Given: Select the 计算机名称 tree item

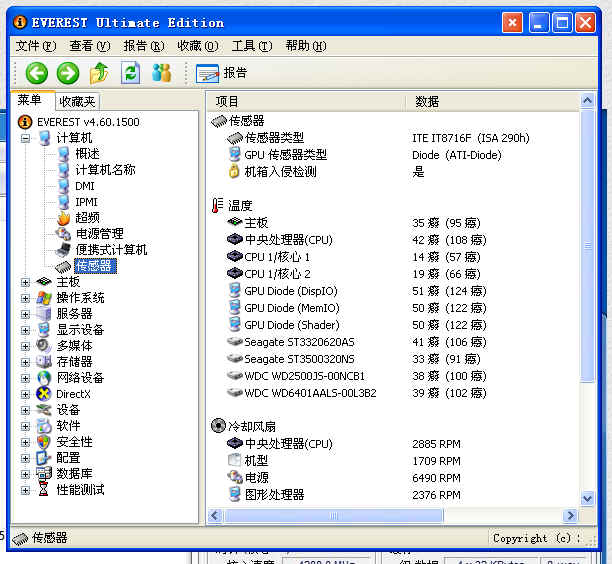Looking at the screenshot, I should 105,170.
